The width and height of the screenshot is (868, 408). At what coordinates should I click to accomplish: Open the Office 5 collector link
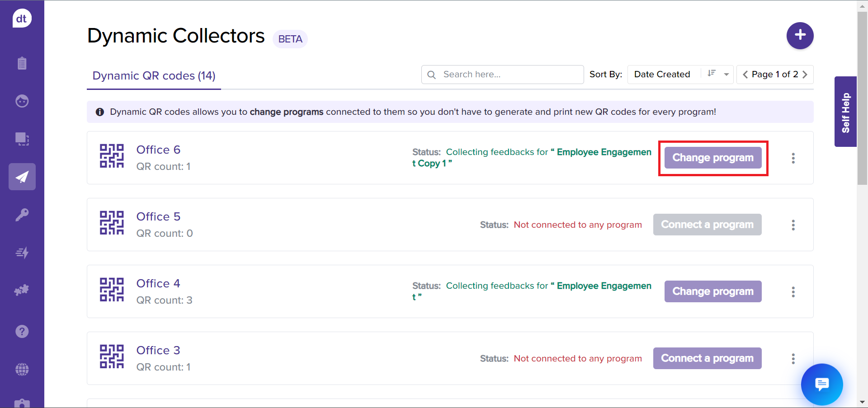coord(158,217)
